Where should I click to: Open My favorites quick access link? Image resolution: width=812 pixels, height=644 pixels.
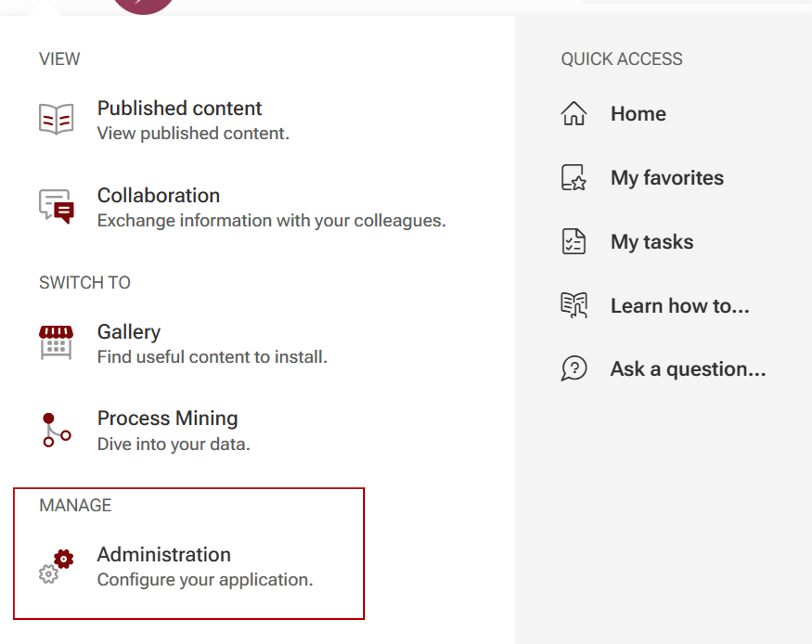pyautogui.click(x=667, y=178)
